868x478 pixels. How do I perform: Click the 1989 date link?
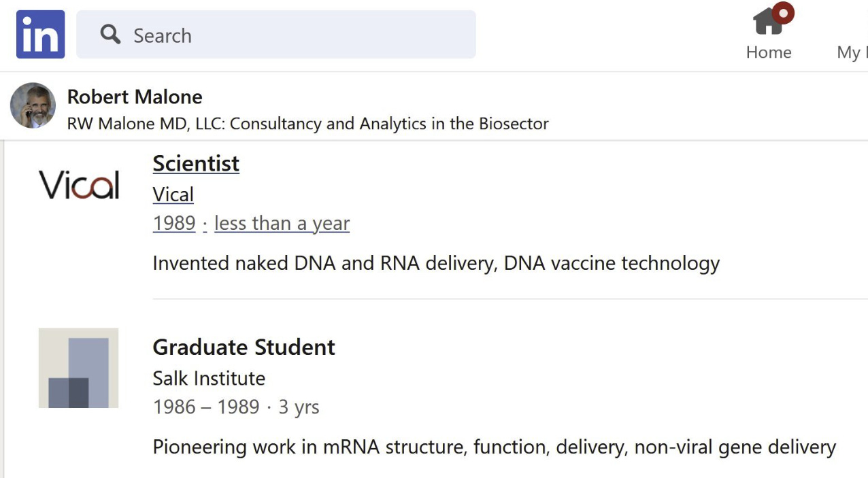(174, 223)
